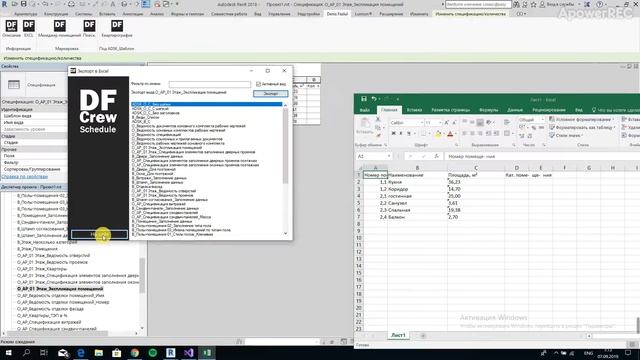Switch to Excel Формулы tab
This screenshot has width=640, height=360.
pyautogui.click(x=488, y=110)
